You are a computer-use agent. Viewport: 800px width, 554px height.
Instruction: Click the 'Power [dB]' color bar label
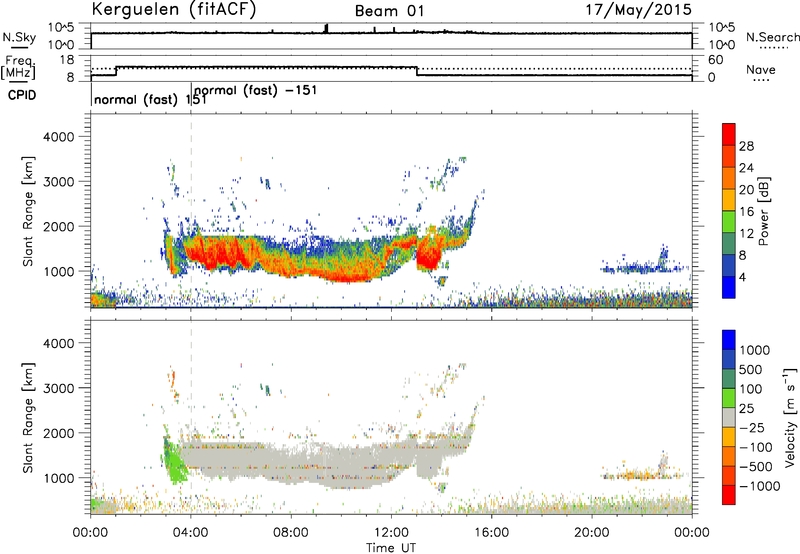(x=764, y=211)
